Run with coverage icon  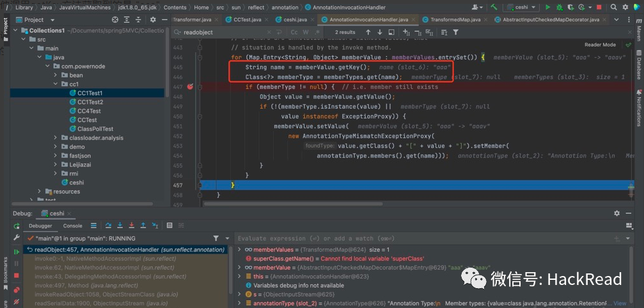point(570,7)
